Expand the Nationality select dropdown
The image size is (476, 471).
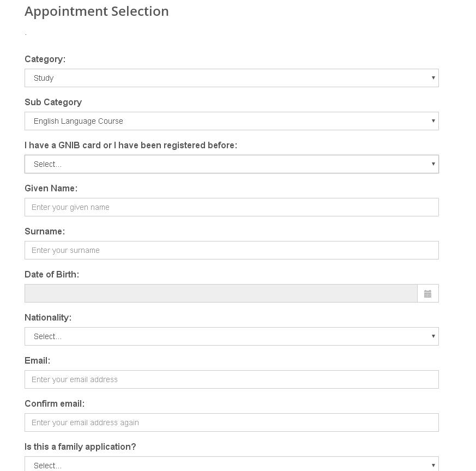(x=231, y=336)
